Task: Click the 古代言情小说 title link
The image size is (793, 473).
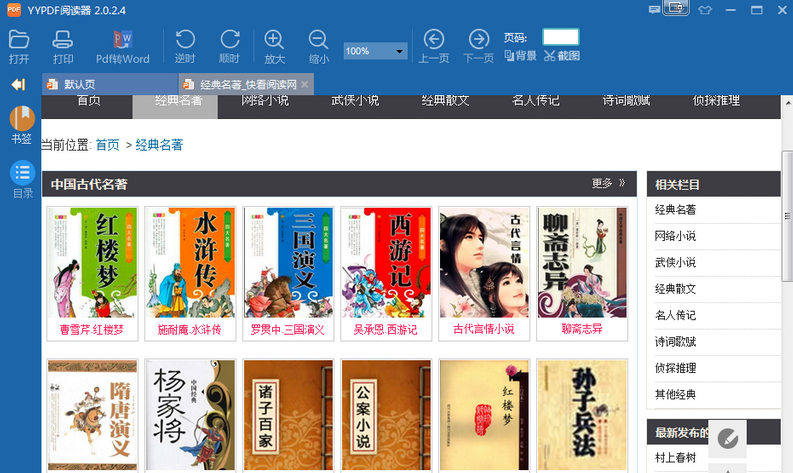Action: pos(484,329)
